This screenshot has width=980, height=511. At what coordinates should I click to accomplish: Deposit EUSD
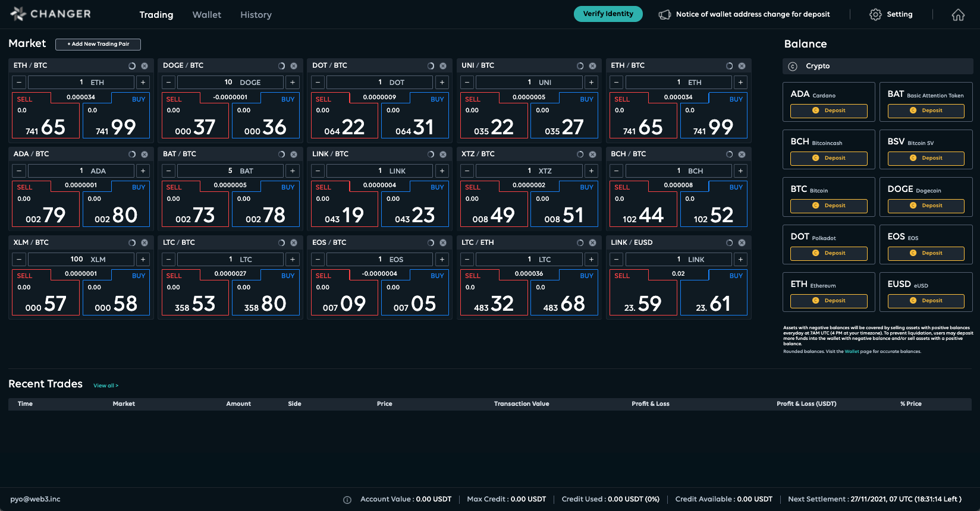926,301
